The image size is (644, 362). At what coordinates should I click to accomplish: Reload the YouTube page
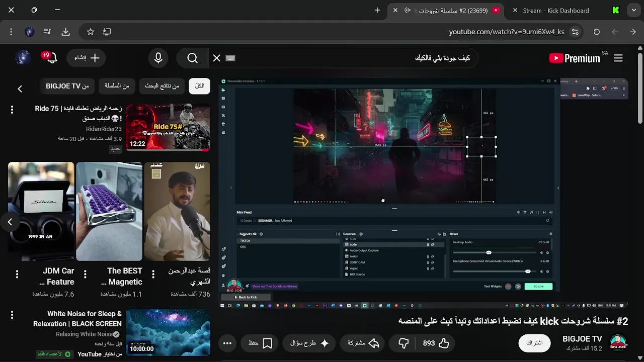click(597, 32)
